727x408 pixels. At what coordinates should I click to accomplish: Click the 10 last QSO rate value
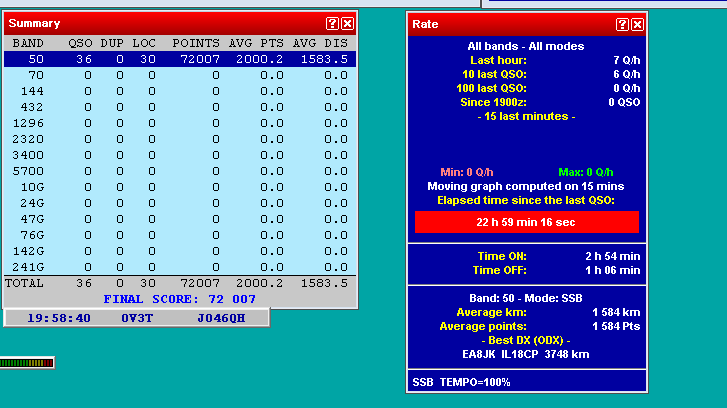[x=626, y=74]
